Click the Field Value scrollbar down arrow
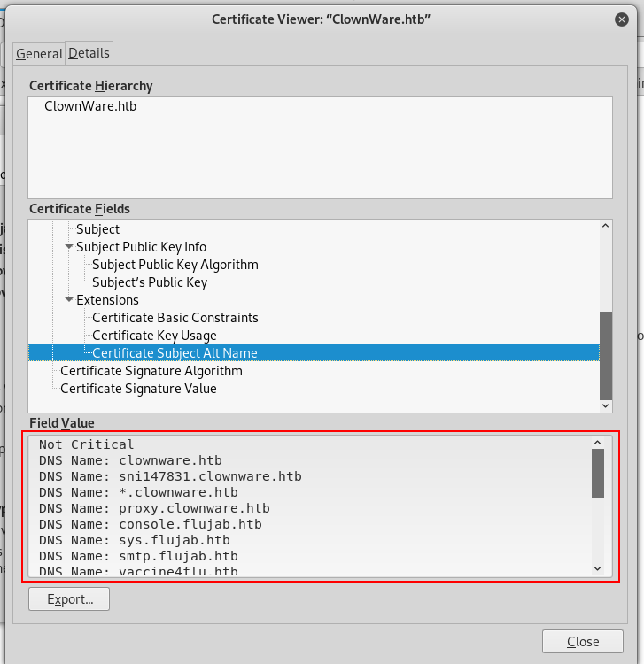Viewport: 644px width, 664px height. tap(597, 568)
